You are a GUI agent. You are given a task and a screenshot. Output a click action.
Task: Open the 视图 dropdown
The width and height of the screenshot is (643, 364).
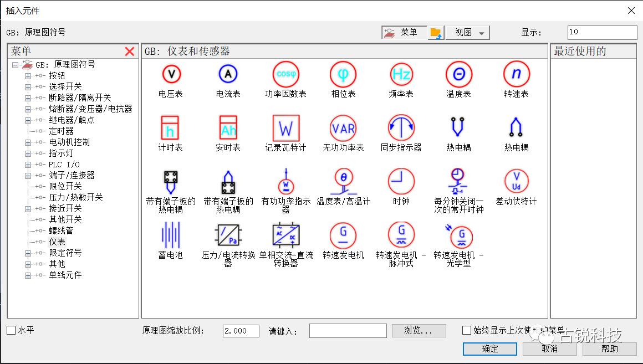(x=467, y=32)
